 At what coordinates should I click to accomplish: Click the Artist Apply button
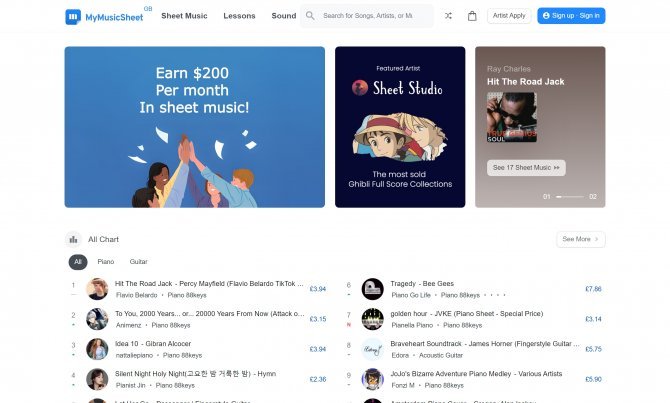point(509,16)
